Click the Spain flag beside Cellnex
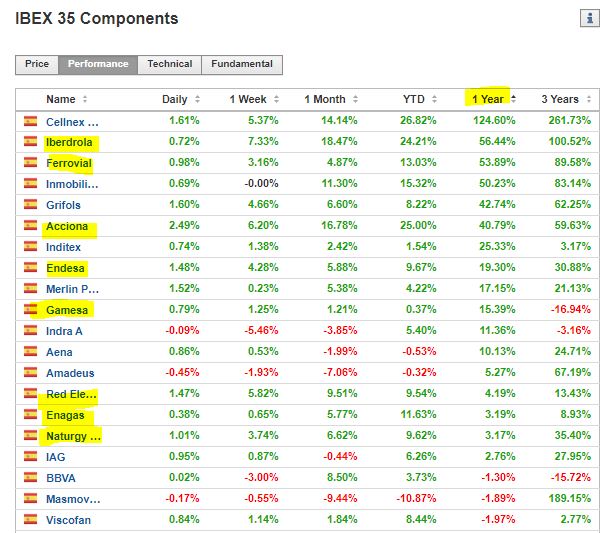The width and height of the screenshot is (604, 533). [x=30, y=121]
